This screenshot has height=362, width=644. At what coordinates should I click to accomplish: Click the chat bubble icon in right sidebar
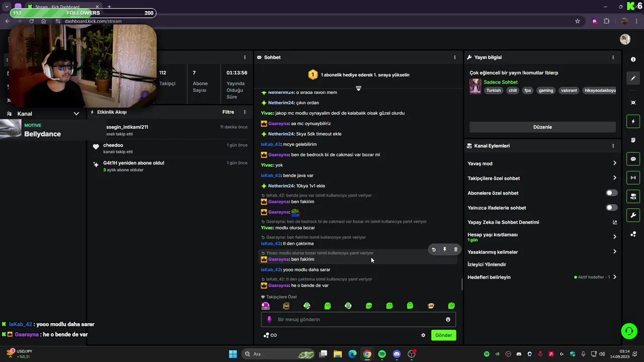tap(633, 159)
